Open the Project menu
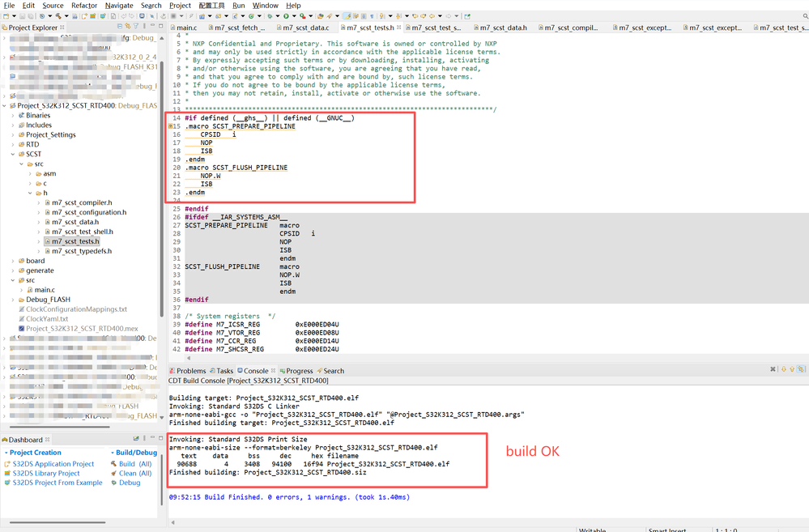Image resolution: width=809 pixels, height=532 pixels. [180, 5]
